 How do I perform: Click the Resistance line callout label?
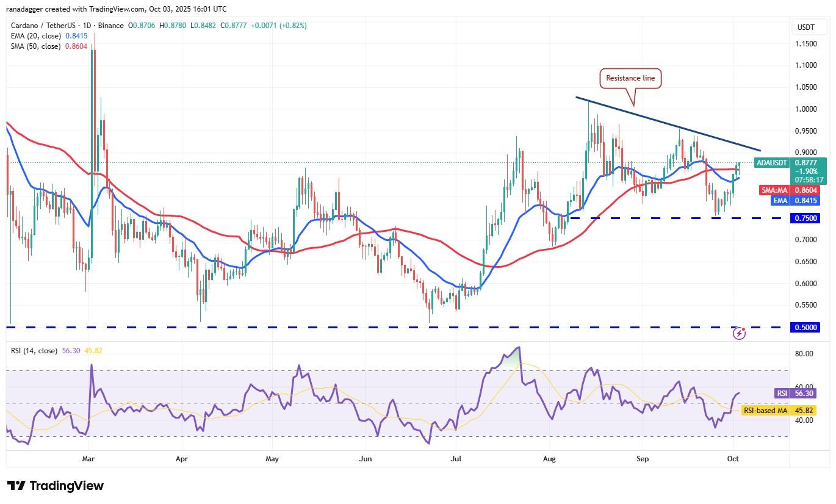[x=631, y=79]
